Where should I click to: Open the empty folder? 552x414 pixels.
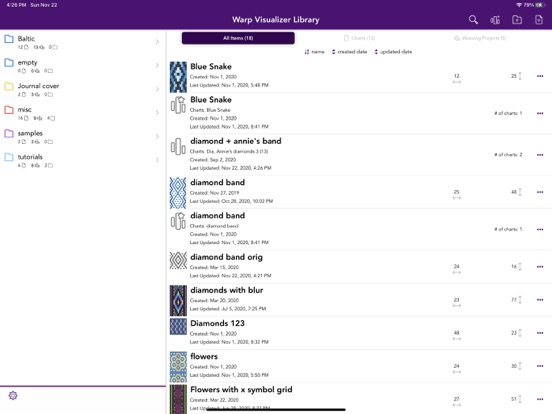pos(83,65)
